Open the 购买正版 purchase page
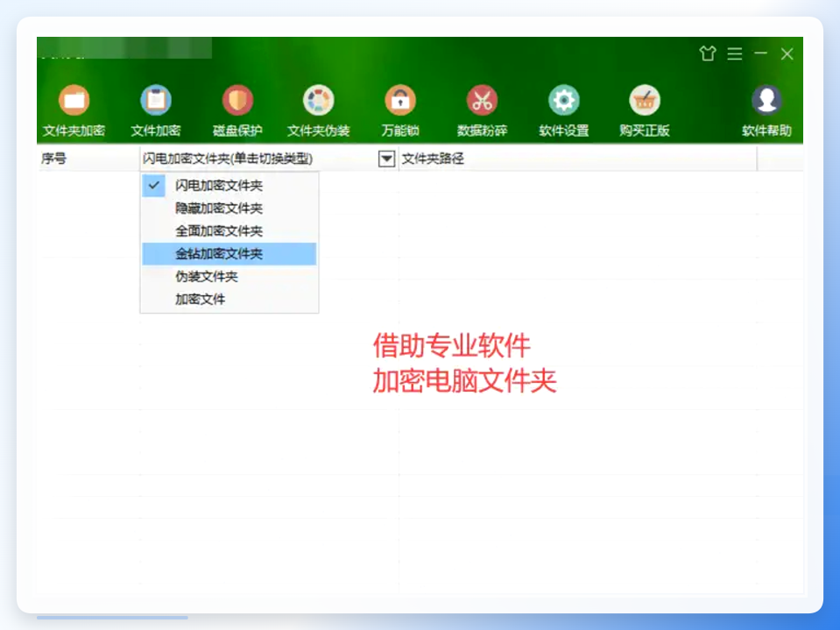 645,111
